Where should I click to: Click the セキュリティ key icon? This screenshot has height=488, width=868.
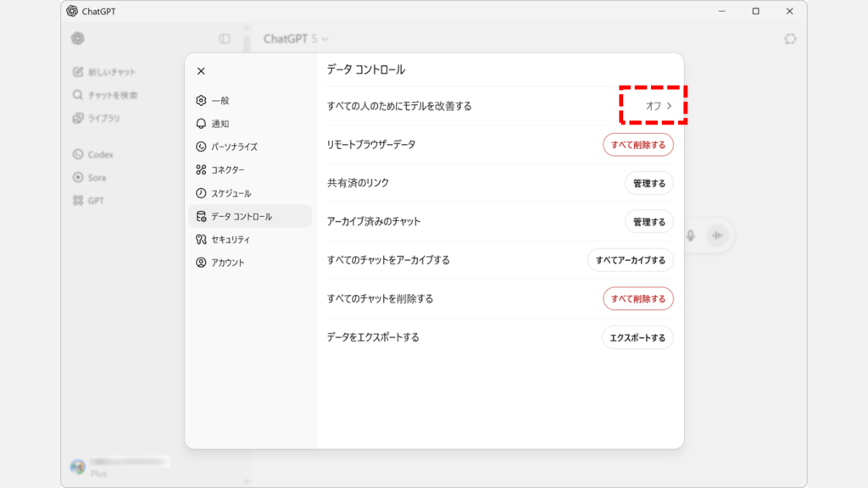[201, 240]
